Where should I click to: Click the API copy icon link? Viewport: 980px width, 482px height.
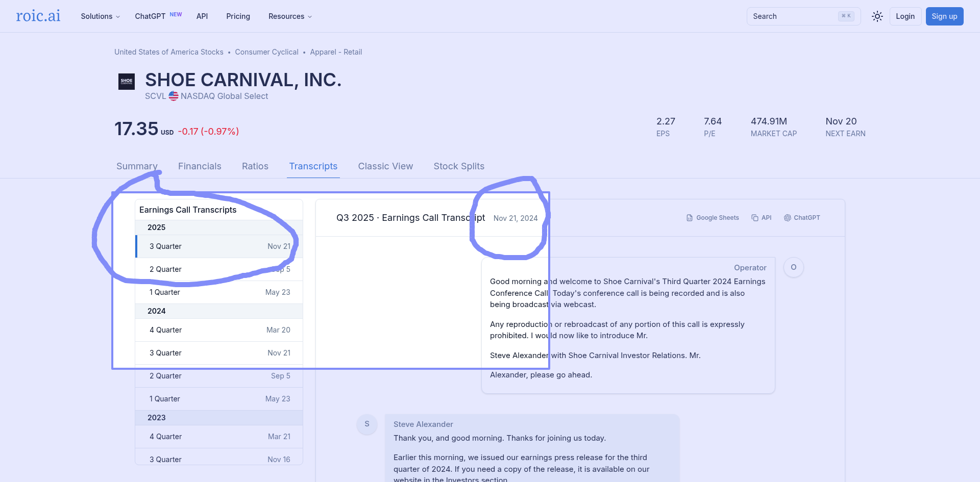click(x=761, y=218)
